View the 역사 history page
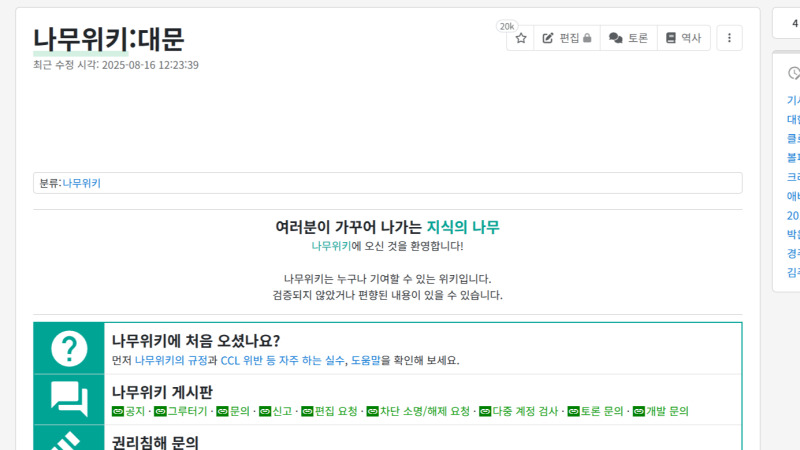Viewport: 800px width, 450px height. click(x=684, y=38)
